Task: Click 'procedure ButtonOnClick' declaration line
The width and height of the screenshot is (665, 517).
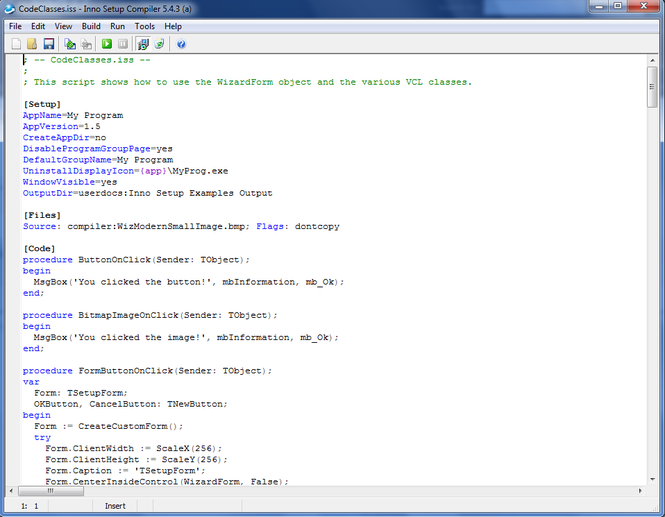Action: click(136, 260)
